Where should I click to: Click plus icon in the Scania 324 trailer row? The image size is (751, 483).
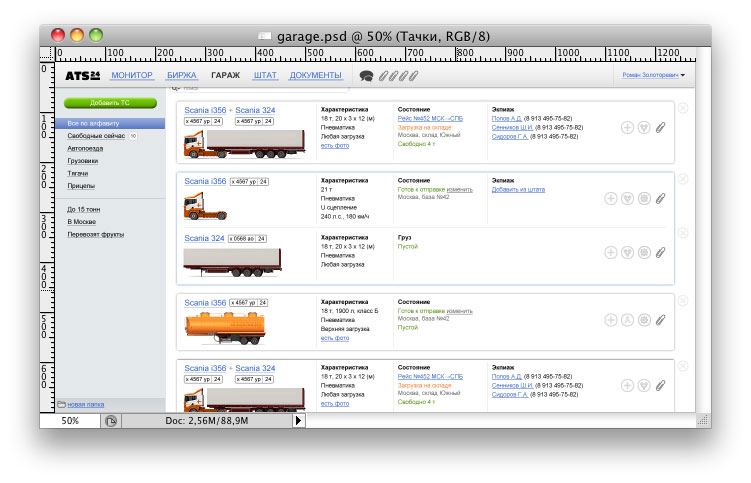pyautogui.click(x=611, y=253)
